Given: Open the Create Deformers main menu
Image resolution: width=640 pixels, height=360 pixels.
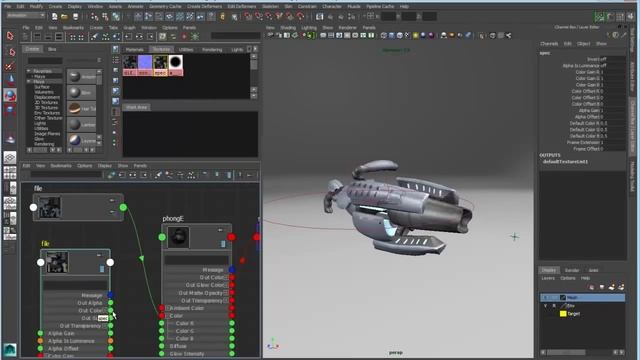Looking at the screenshot, I should coord(204,7).
